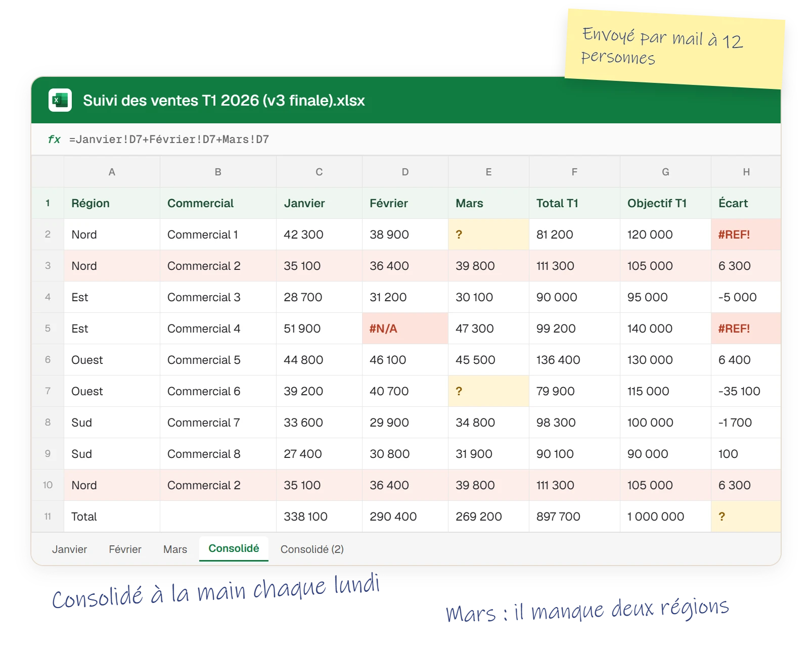
Task: Select row 10 header number
Action: (48, 485)
